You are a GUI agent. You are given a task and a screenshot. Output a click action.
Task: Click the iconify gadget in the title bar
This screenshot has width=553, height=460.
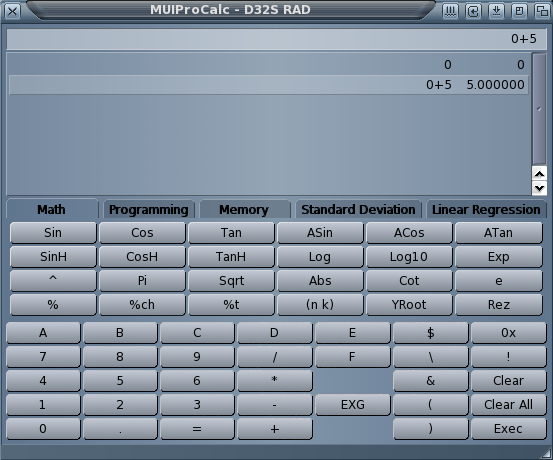(450, 11)
